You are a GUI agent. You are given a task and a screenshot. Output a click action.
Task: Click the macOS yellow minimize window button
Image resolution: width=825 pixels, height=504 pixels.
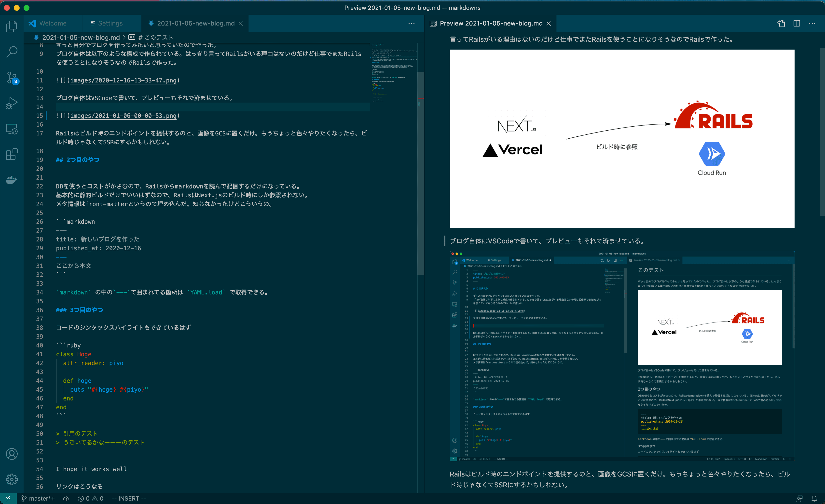click(17, 8)
